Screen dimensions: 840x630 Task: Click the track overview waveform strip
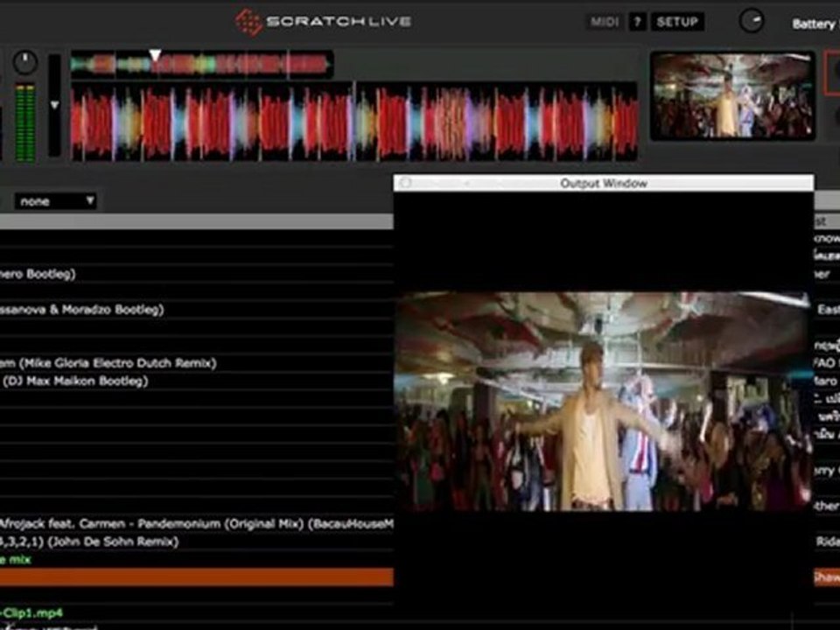point(202,65)
